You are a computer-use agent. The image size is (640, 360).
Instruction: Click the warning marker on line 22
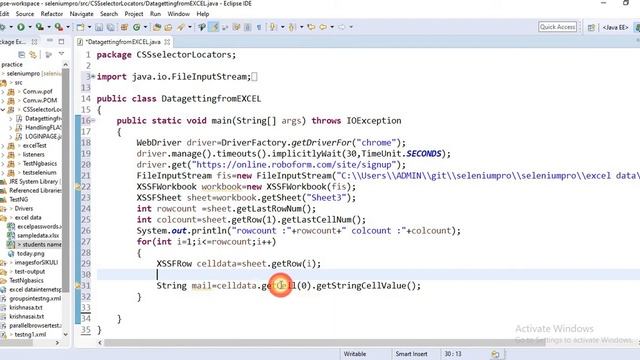[78, 187]
